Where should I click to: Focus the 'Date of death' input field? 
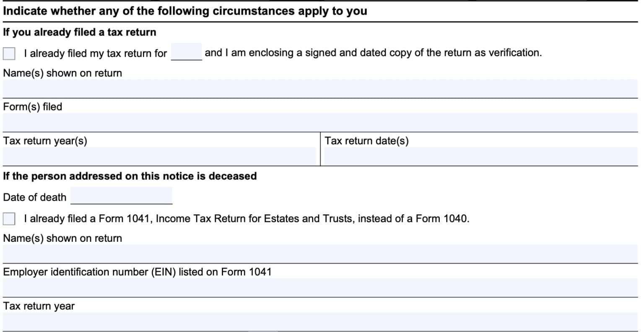[x=122, y=196]
